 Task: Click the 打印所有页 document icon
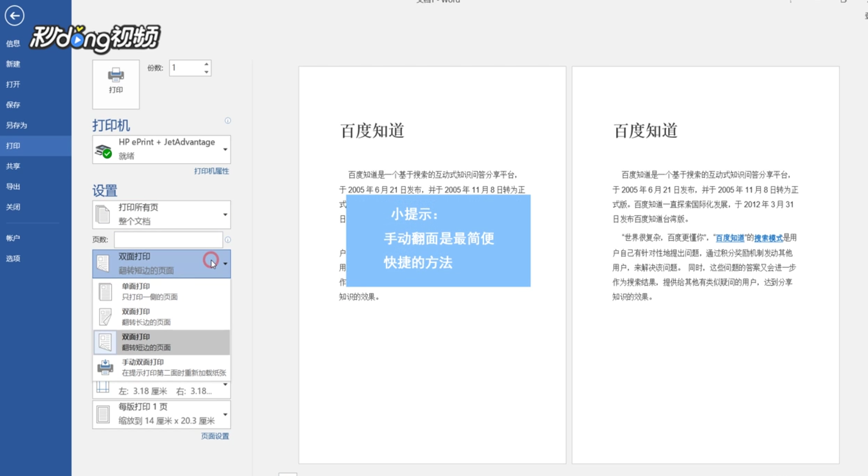[103, 215]
